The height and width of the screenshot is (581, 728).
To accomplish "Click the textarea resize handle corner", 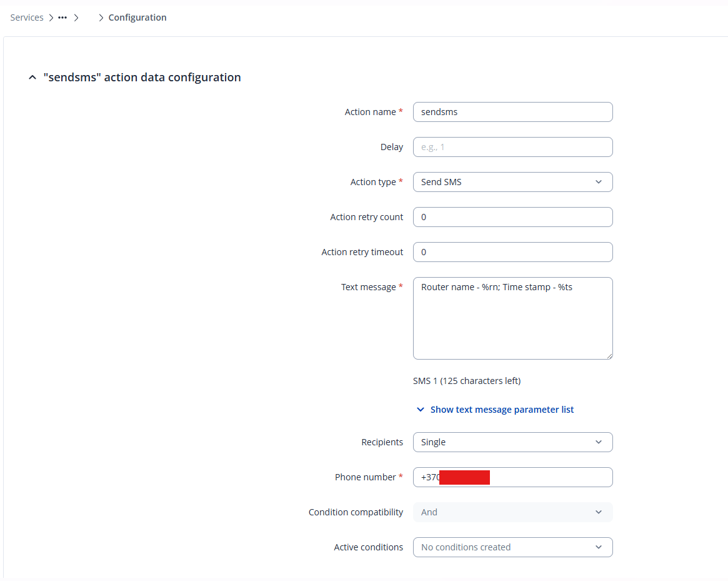I will click(609, 355).
